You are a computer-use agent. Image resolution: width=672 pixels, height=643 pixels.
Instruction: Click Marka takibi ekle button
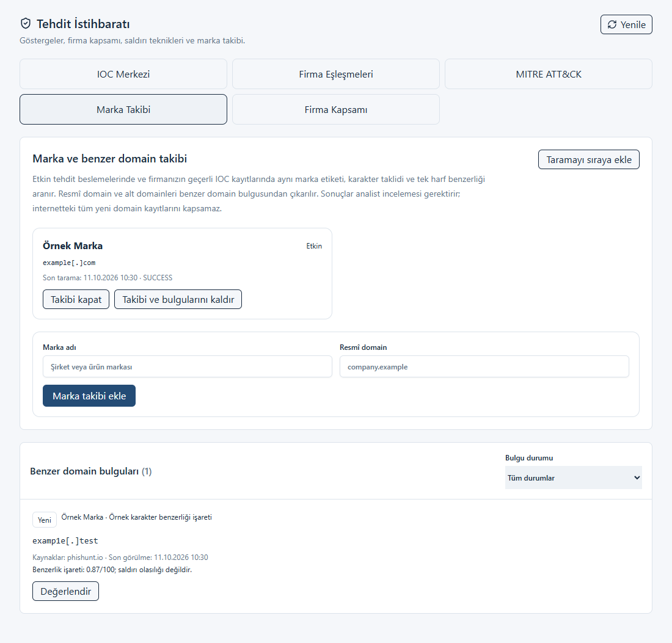(89, 396)
